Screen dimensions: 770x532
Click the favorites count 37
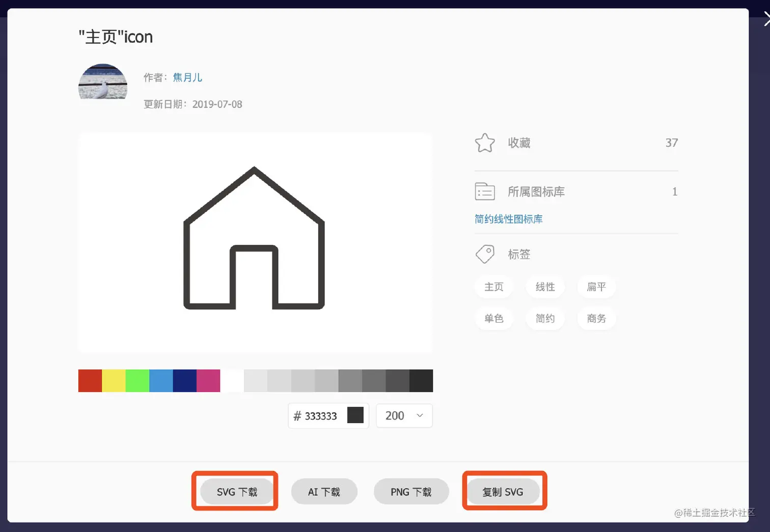coord(672,143)
